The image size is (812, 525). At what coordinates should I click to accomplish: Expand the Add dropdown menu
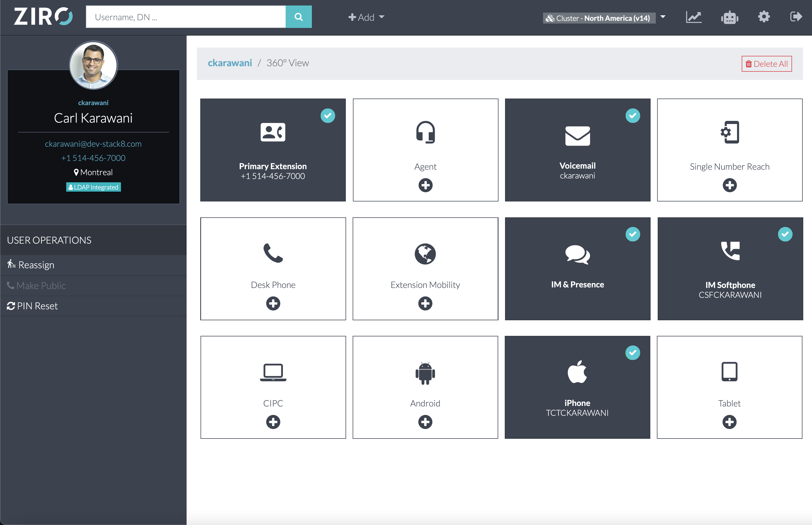pyautogui.click(x=366, y=17)
